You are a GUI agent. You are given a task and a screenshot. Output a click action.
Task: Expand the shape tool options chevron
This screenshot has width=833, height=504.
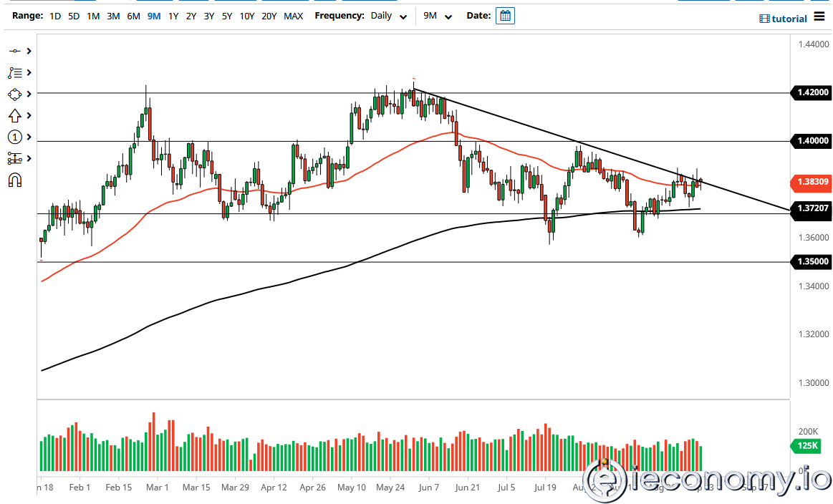29,94
